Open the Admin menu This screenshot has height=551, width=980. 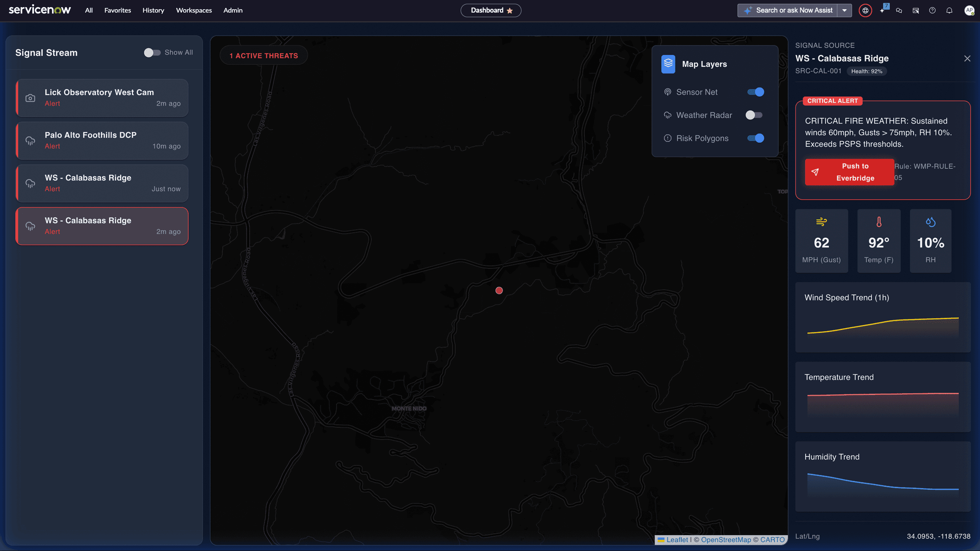(233, 10)
